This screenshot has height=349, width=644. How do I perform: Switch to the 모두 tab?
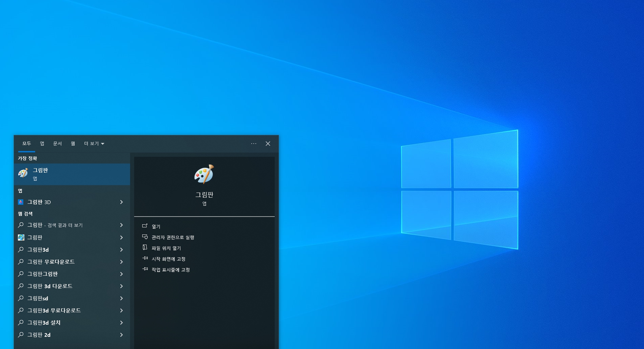(27, 144)
